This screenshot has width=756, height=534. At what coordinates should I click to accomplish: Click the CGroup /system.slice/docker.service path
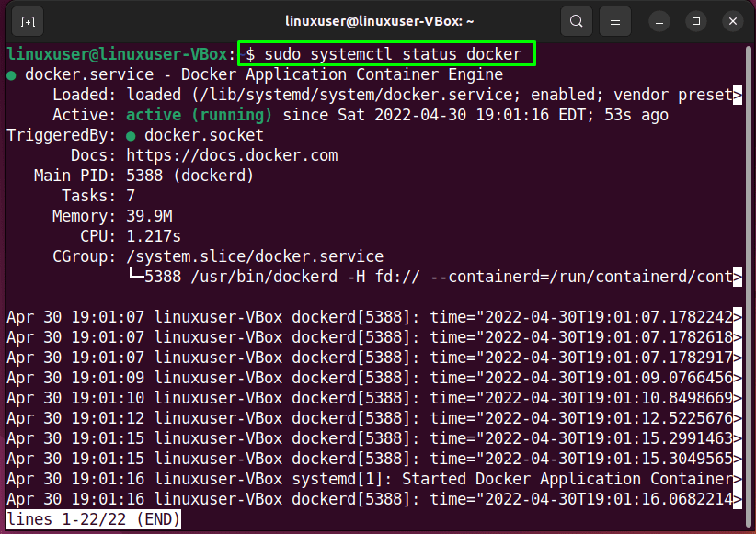[x=255, y=256]
